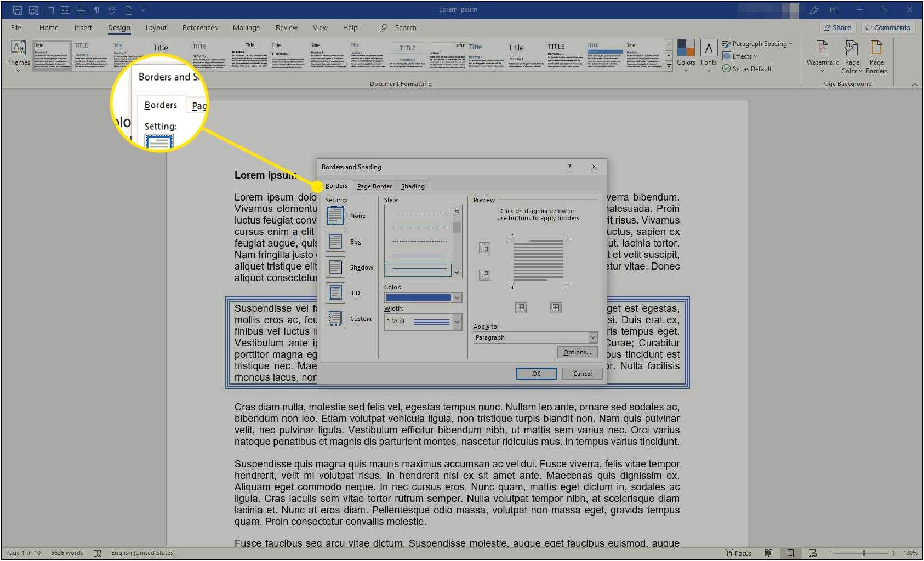Toggle the bottom border button in Preview
Viewport: 924px width, 561px height.
[484, 274]
